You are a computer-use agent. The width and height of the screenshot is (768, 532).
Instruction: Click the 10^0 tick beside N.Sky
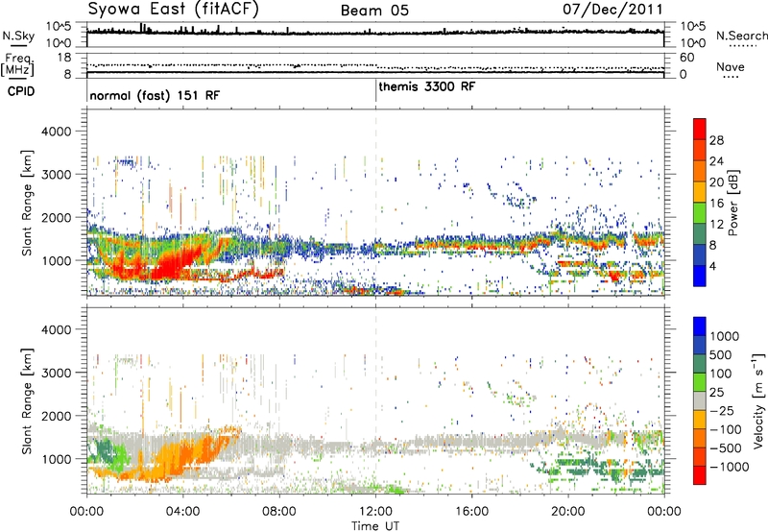(x=59, y=43)
